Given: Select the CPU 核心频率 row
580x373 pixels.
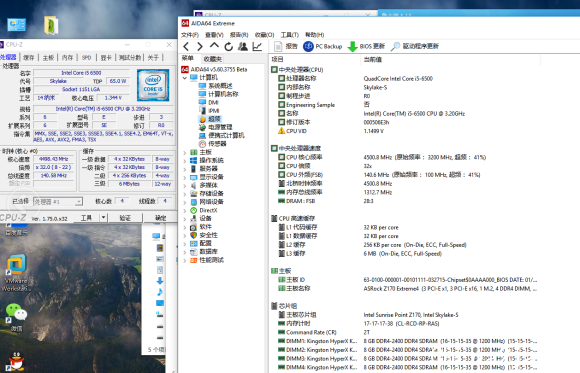Looking at the screenshot, I should tap(404, 157).
